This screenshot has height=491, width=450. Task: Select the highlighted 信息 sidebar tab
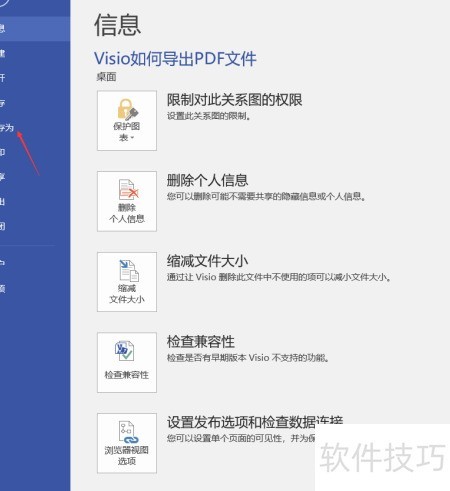pos(35,29)
